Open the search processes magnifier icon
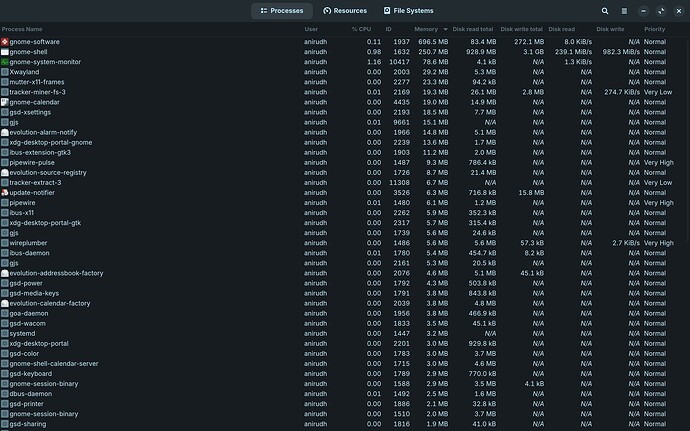 point(605,11)
